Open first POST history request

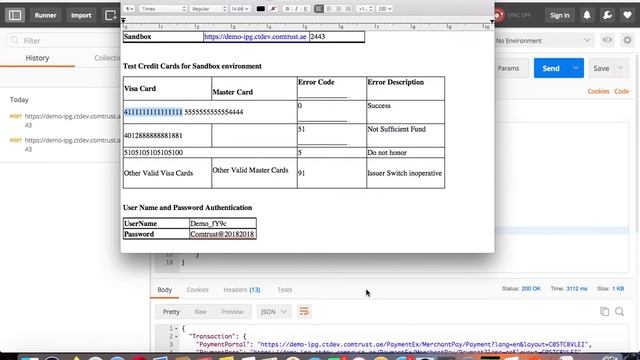[65, 120]
